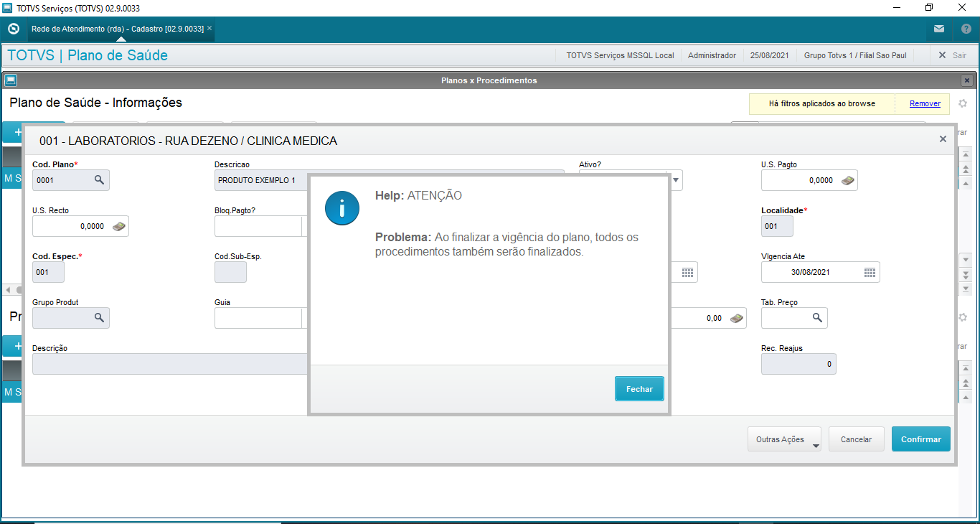Restore down the TOTVS Serviços window
980x524 pixels.
pyautogui.click(x=929, y=8)
